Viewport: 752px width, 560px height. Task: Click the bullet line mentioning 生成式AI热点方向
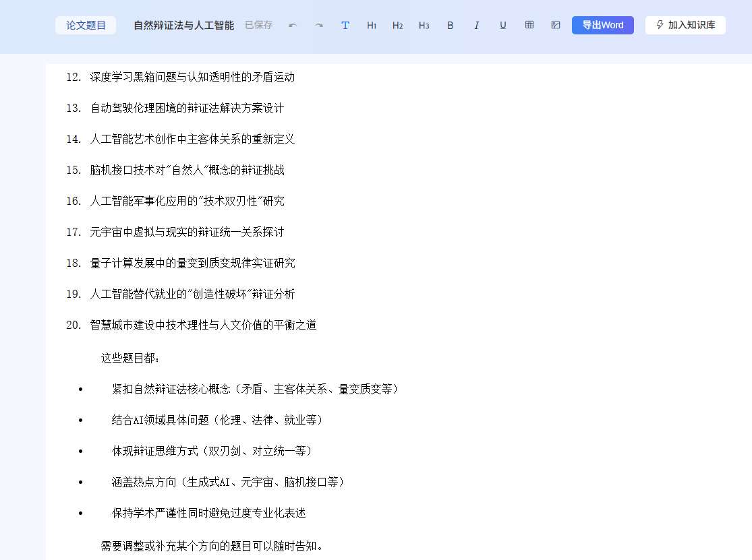pos(229,482)
